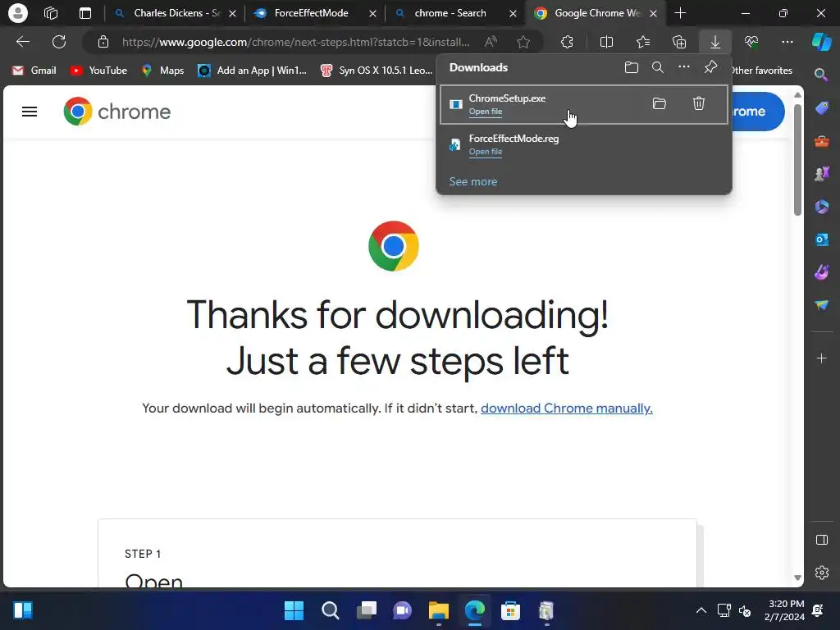Open downloads folder from Downloads header
The height and width of the screenshot is (630, 840).
[632, 67]
